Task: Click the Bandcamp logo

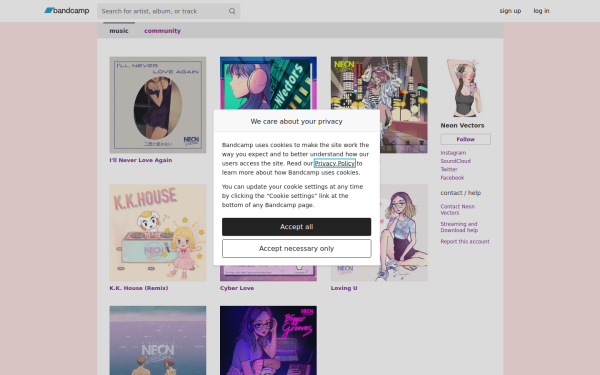Action: pyautogui.click(x=67, y=11)
